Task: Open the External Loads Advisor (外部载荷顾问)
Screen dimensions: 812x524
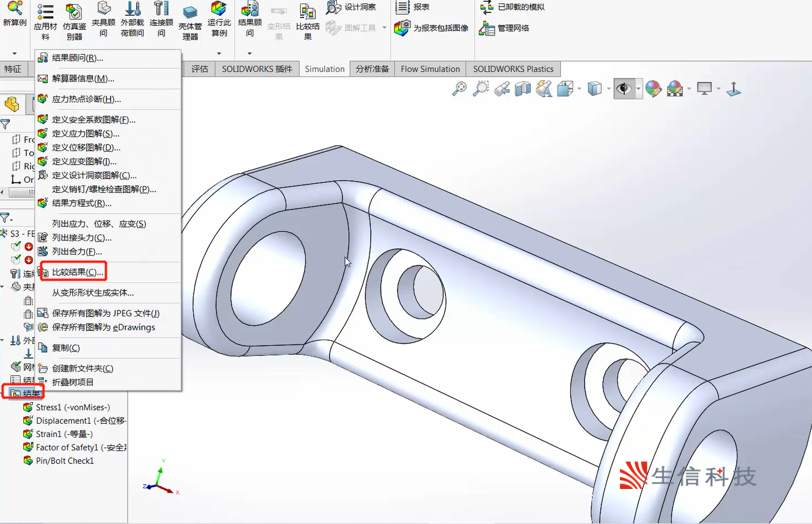Action: [133, 8]
